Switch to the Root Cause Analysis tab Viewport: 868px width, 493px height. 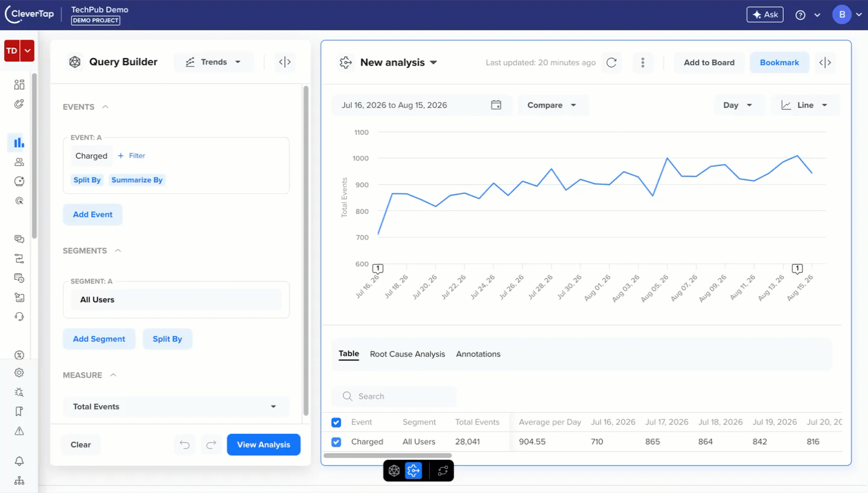click(407, 354)
